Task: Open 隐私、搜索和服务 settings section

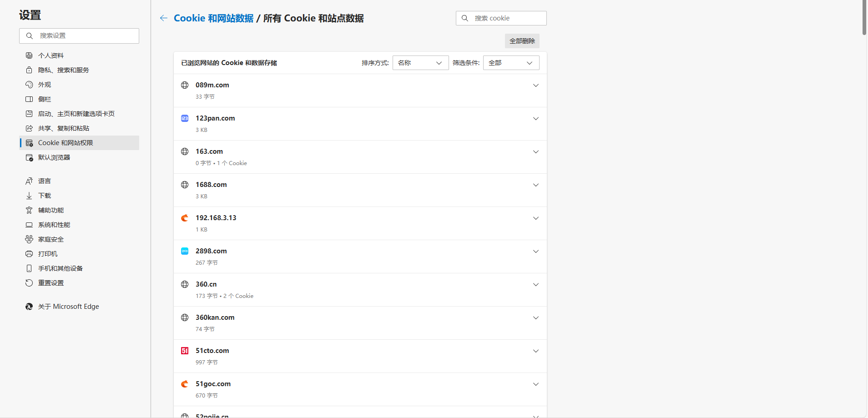Action: point(79,70)
